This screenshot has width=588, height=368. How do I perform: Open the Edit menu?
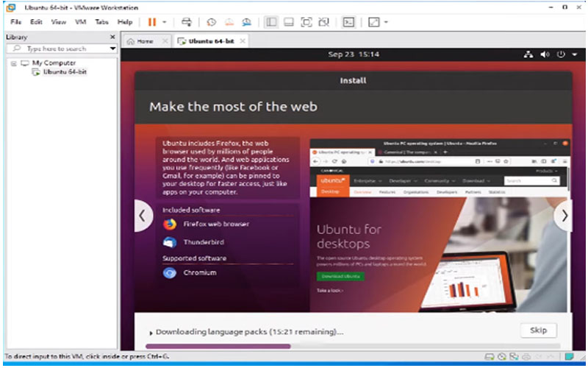click(36, 22)
